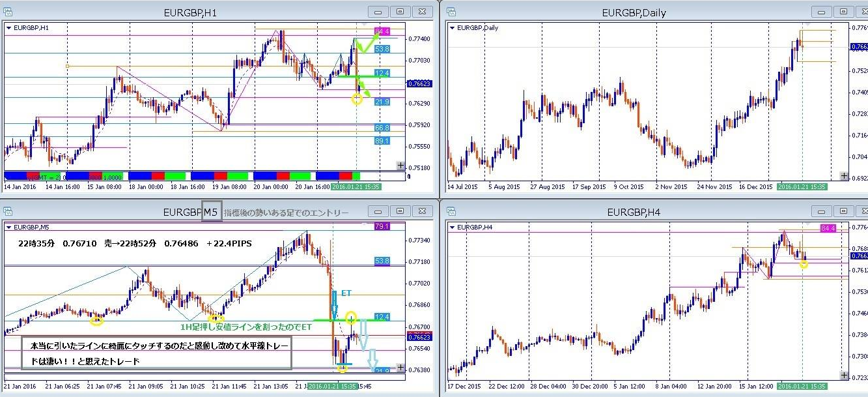The height and width of the screenshot is (397, 868).
Task: Open the EURGBP,H1 chart dropdown triangle
Action: [x=8, y=28]
